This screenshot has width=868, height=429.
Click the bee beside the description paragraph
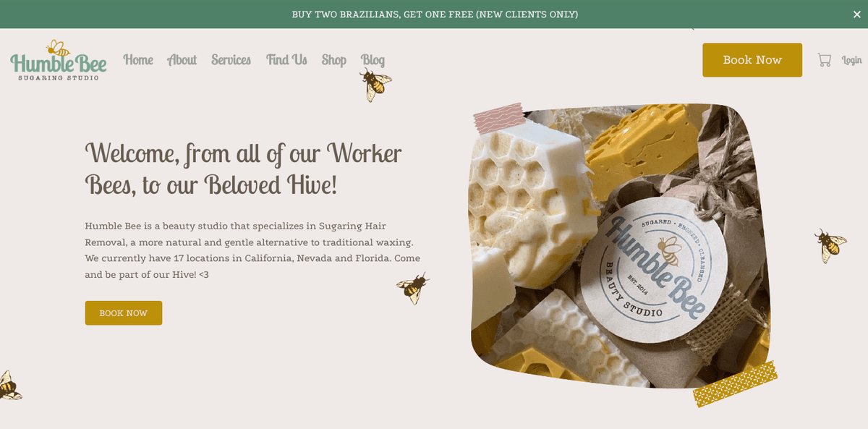[413, 288]
